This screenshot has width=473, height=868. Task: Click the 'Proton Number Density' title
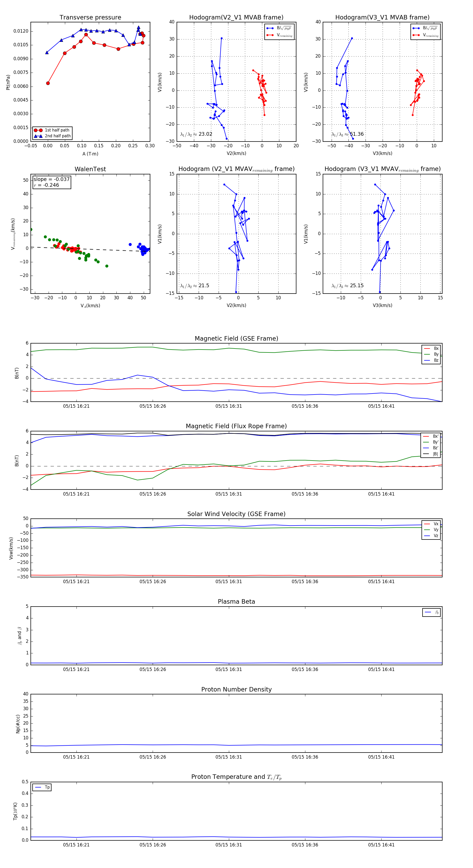click(236, 689)
